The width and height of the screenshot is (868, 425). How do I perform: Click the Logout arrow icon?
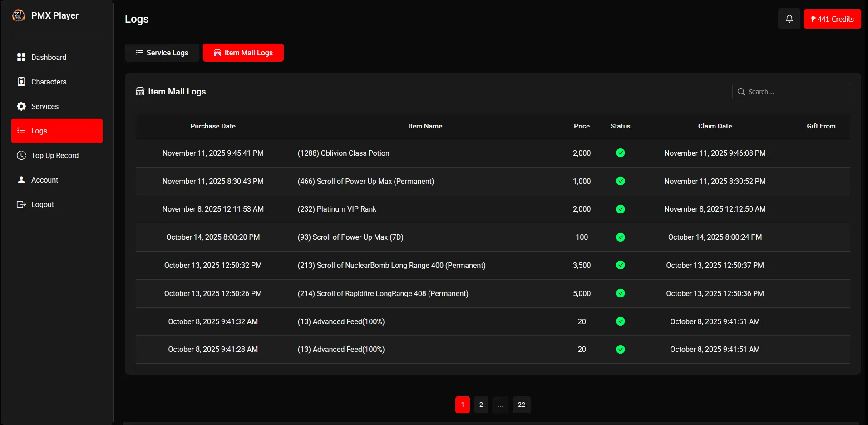(x=21, y=204)
